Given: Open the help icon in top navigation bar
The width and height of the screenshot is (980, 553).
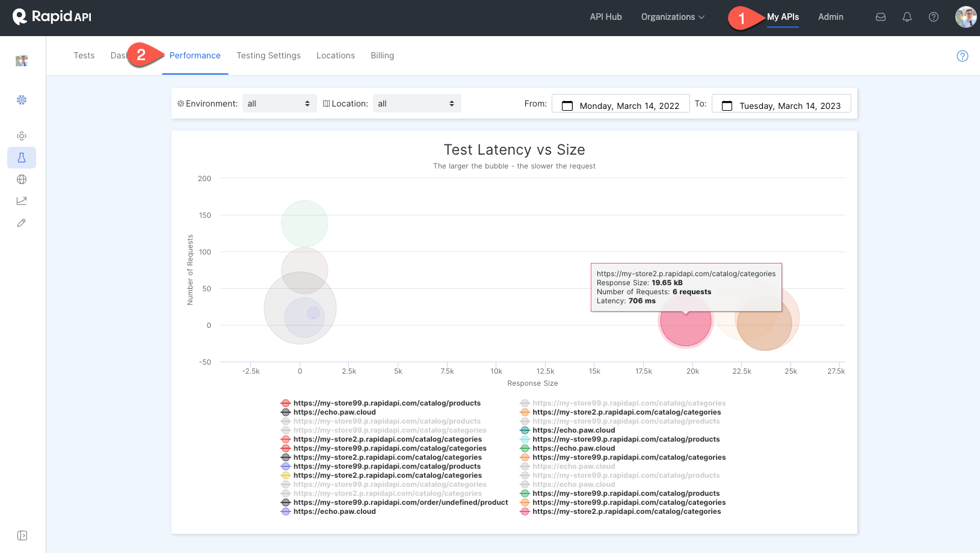Looking at the screenshot, I should (x=934, y=17).
